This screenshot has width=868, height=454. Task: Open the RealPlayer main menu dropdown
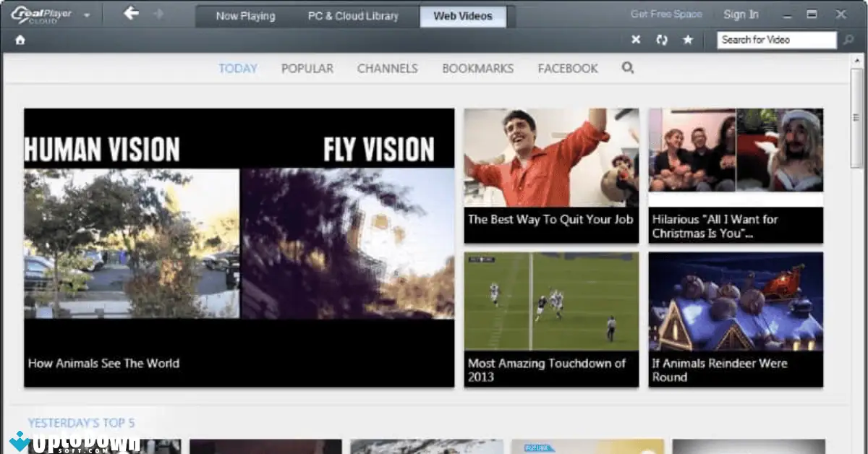[85, 14]
